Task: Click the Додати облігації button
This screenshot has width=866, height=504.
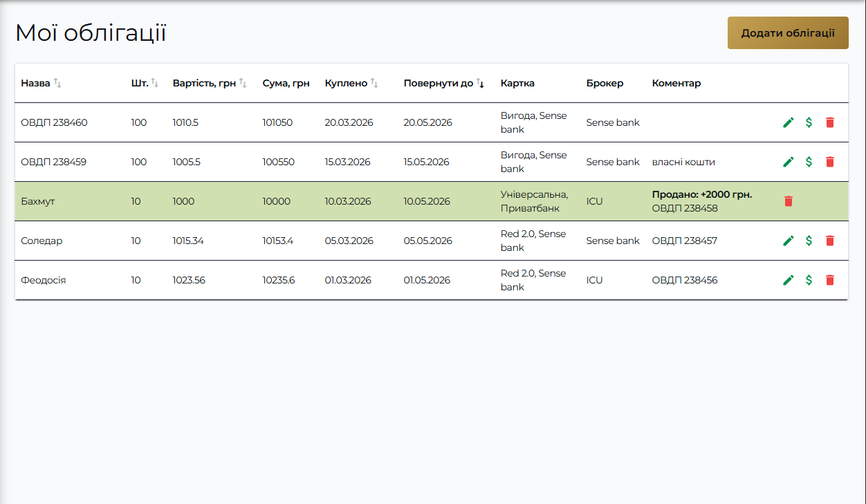Action: [788, 33]
